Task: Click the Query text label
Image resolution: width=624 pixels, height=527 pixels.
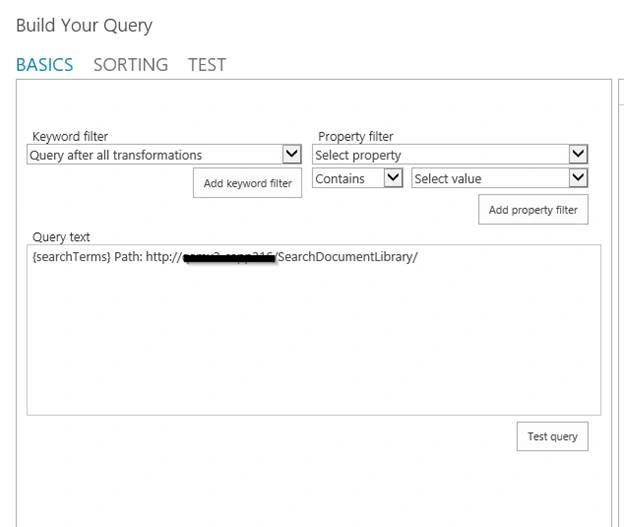Action: tap(61, 237)
